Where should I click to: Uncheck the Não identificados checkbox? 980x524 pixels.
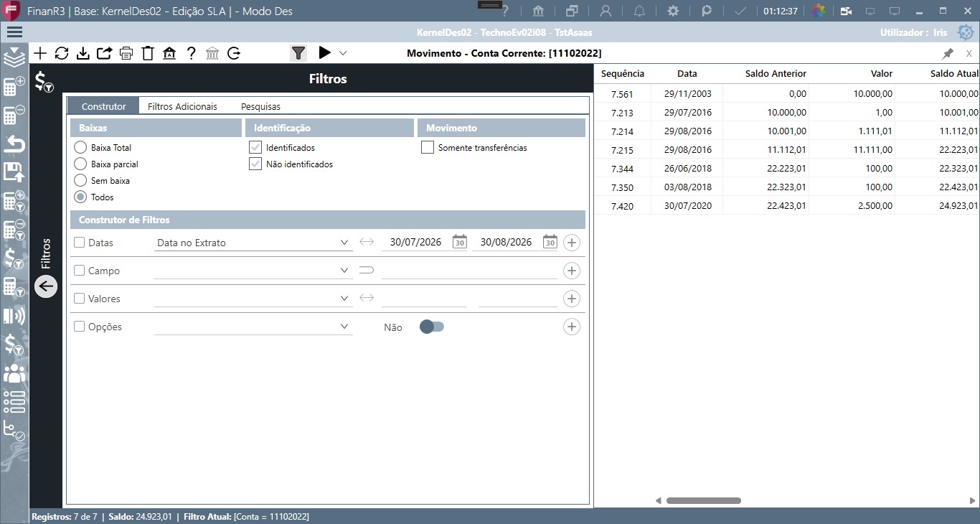pyautogui.click(x=255, y=164)
